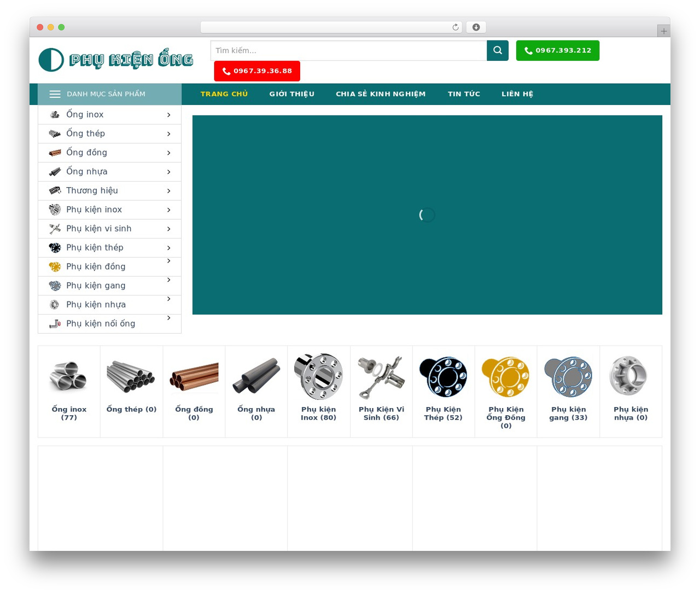Open the Phụ kiện nhựa sidebar link
700x593 pixels.
pos(96,305)
